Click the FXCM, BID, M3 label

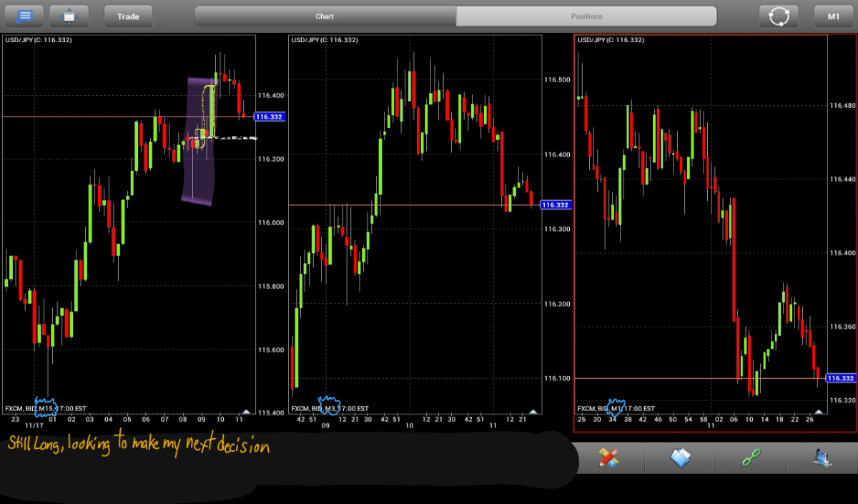(330, 408)
